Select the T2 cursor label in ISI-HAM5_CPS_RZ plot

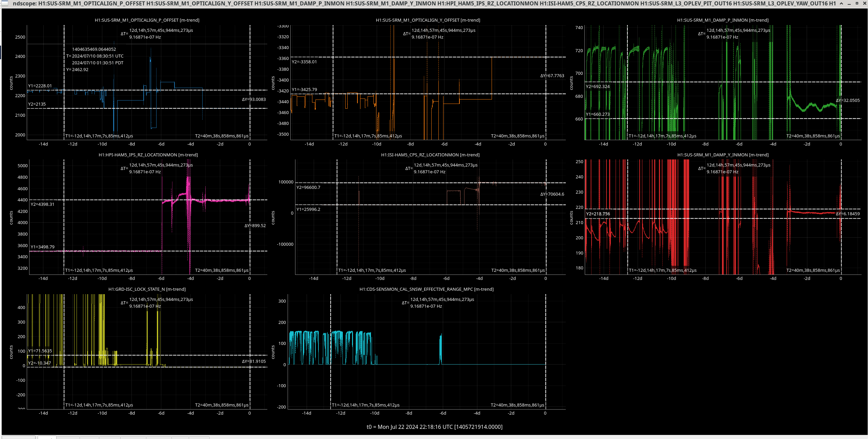pos(518,270)
